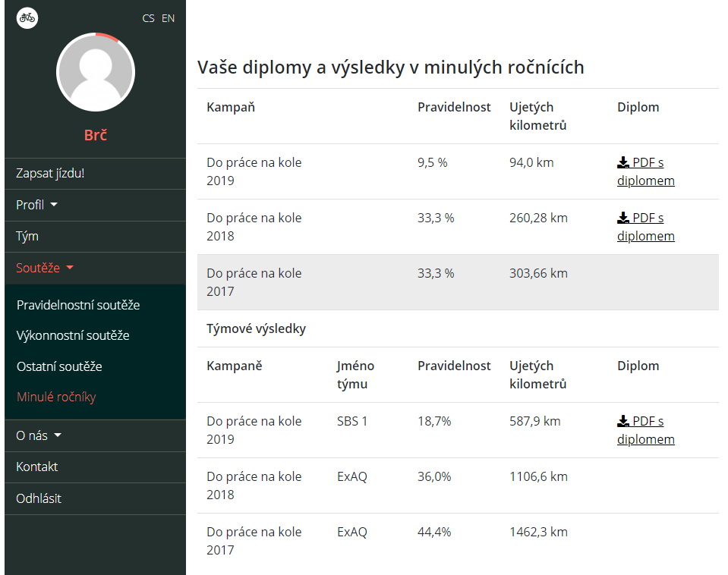The image size is (728, 575).
Task: Log out via Odhlásit
Action: (39, 498)
